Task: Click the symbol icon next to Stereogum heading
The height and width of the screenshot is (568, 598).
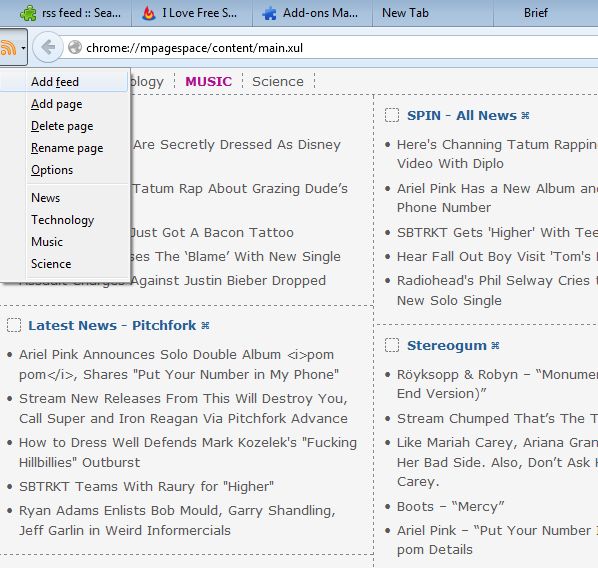Action: (495, 346)
